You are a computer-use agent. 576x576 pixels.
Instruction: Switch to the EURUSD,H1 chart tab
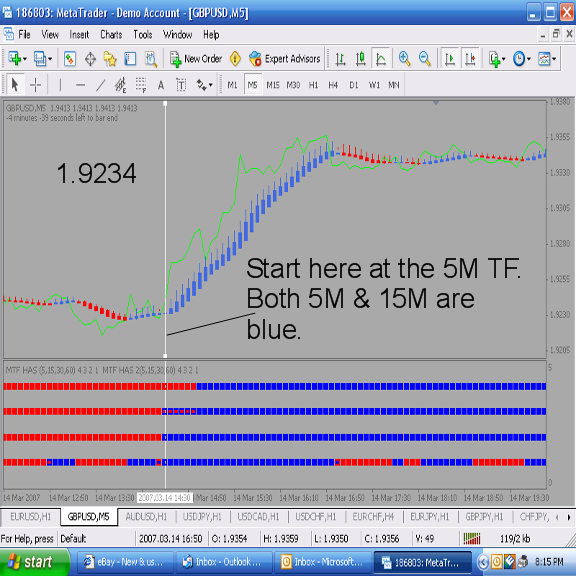[30, 517]
